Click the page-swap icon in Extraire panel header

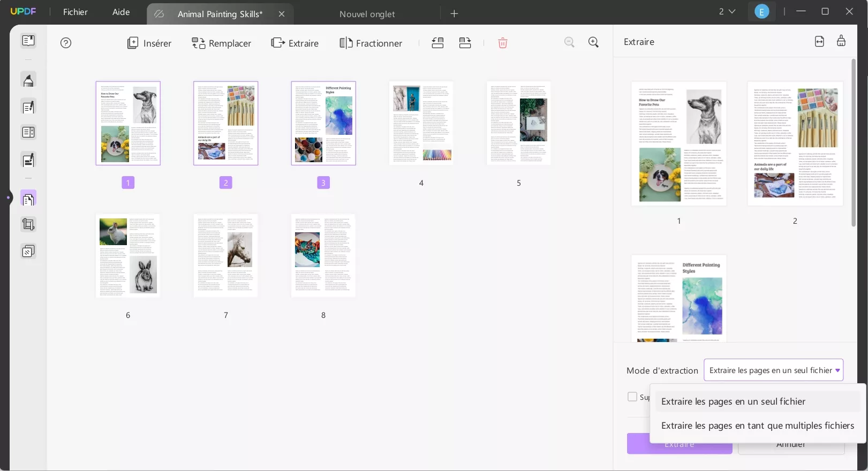click(819, 41)
